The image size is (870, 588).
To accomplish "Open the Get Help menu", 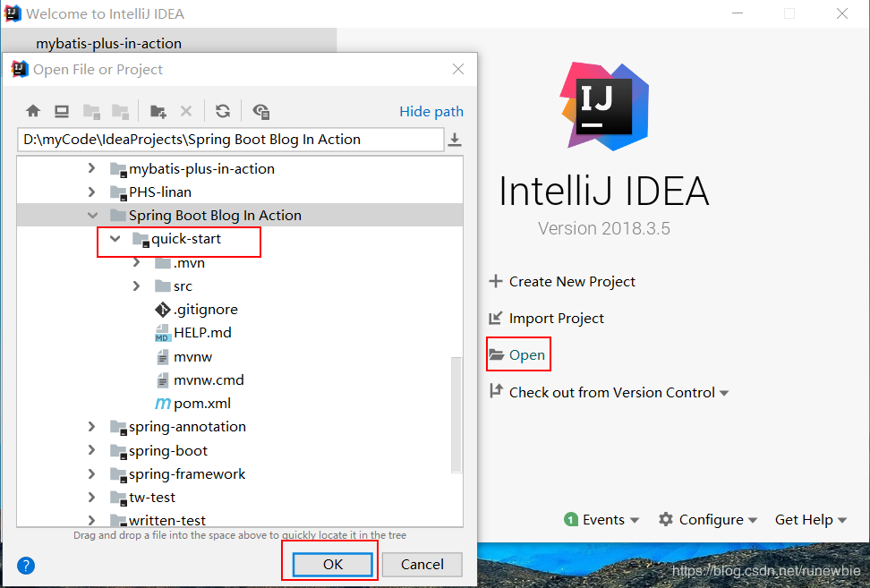I will [811, 520].
